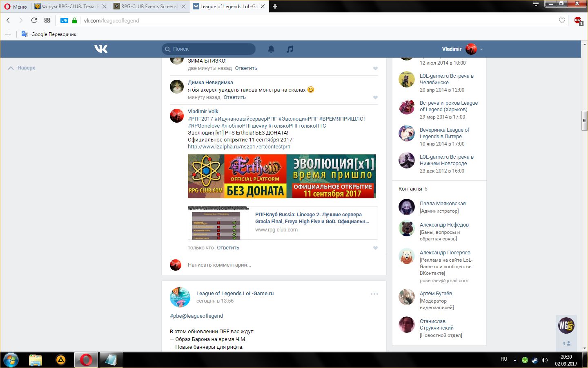This screenshot has width=588, height=368.
Task: Go forward in browser history
Action: [x=21, y=20]
